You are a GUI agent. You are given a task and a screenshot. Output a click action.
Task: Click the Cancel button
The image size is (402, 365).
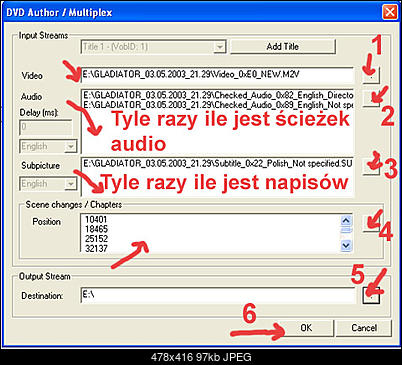tap(364, 328)
